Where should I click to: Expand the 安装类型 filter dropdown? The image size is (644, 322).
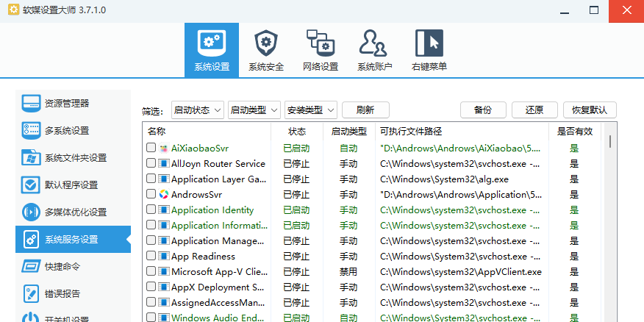[x=310, y=110]
